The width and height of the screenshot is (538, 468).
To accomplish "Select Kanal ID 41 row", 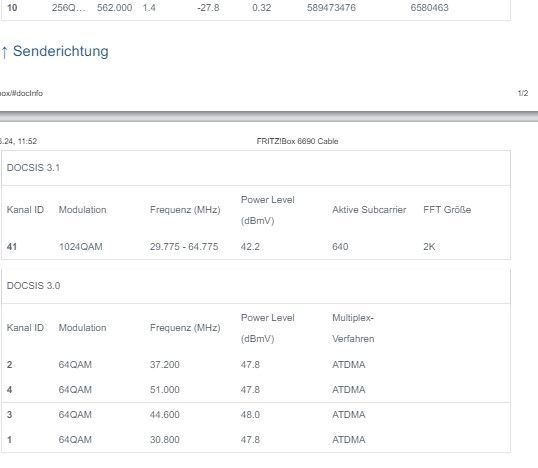I will pyautogui.click(x=256, y=247).
